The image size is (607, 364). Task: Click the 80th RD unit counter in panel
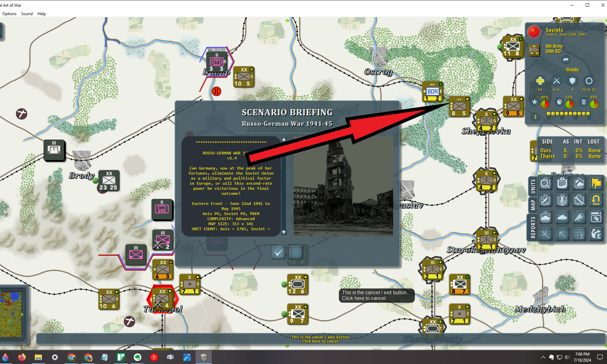coord(534,50)
